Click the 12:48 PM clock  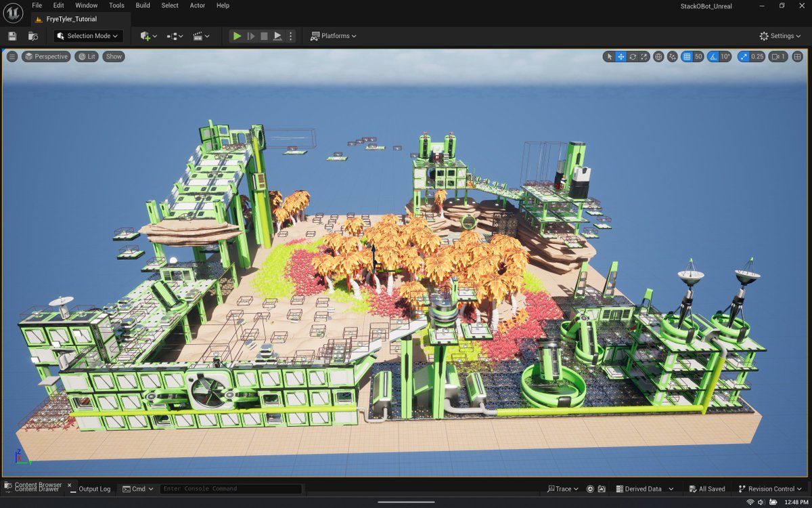(x=795, y=503)
